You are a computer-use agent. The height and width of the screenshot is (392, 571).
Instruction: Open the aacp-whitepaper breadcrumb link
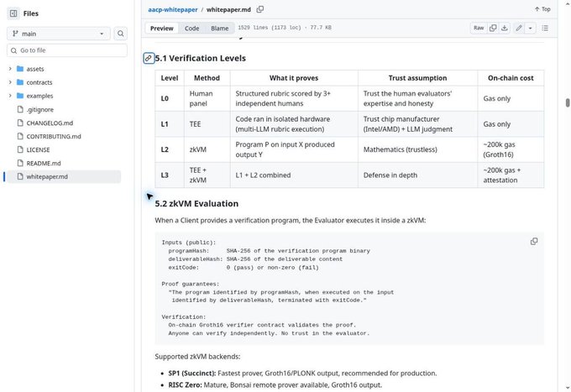click(x=173, y=9)
